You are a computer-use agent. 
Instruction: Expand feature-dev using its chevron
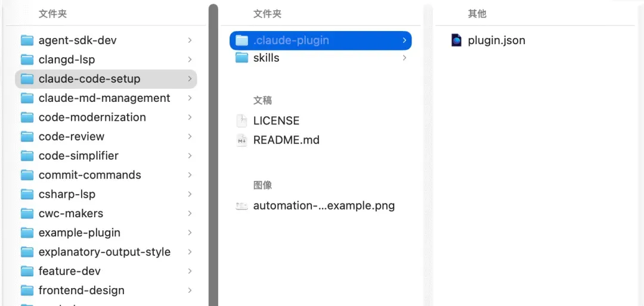190,271
